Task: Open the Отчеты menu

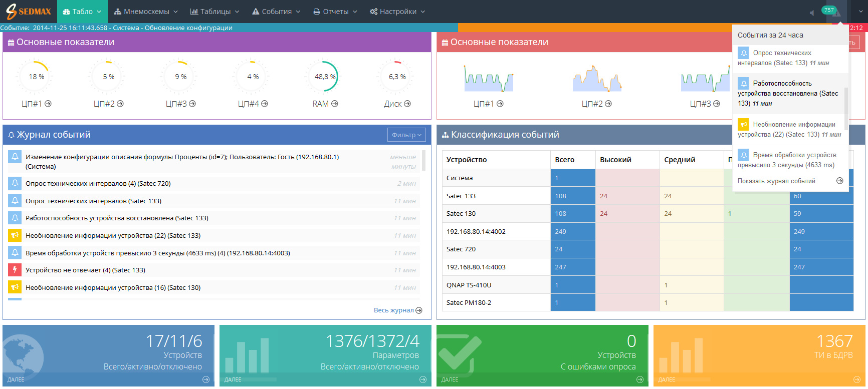Action: [335, 12]
